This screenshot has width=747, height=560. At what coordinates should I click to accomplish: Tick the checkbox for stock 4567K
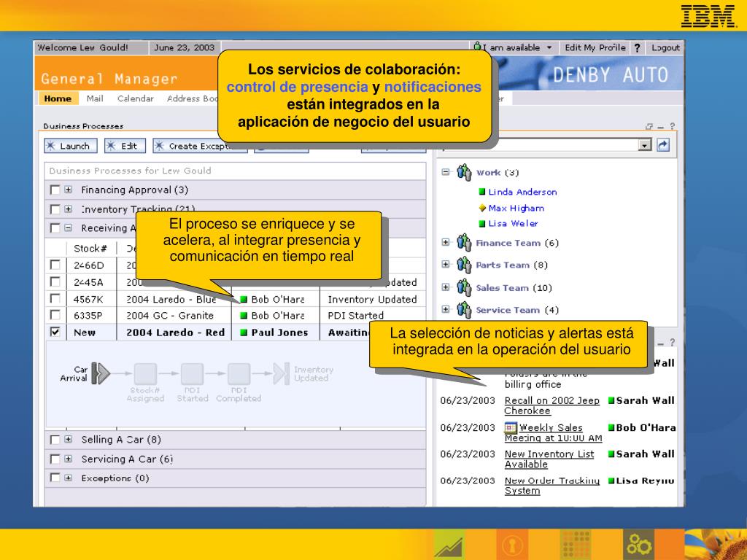point(55,298)
